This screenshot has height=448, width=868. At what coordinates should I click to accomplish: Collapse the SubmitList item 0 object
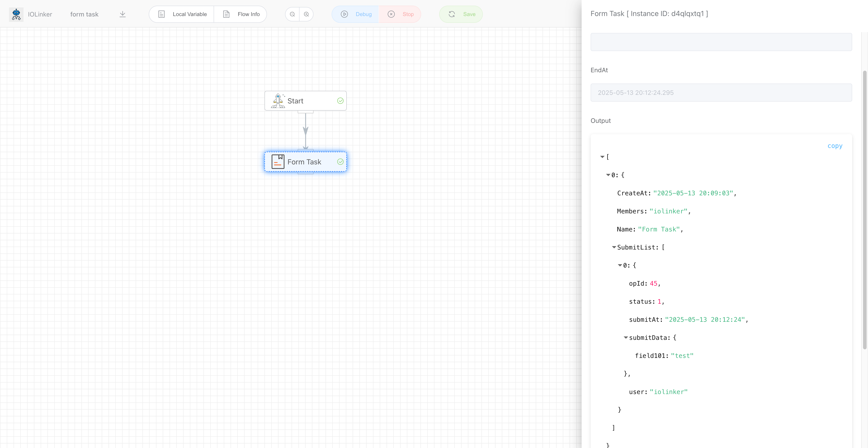620,266
